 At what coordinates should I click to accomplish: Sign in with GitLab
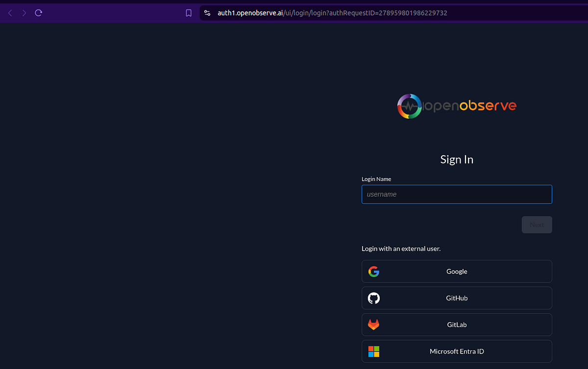[457, 324]
